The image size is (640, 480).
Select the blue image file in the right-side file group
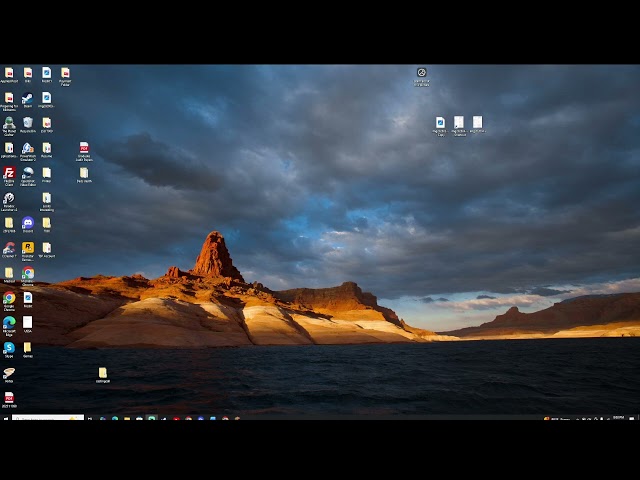tap(440, 125)
